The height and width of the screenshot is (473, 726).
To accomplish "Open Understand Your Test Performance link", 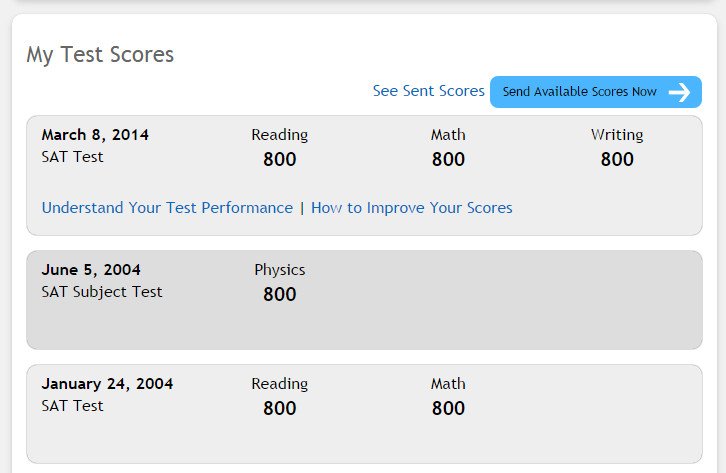I will pos(167,208).
